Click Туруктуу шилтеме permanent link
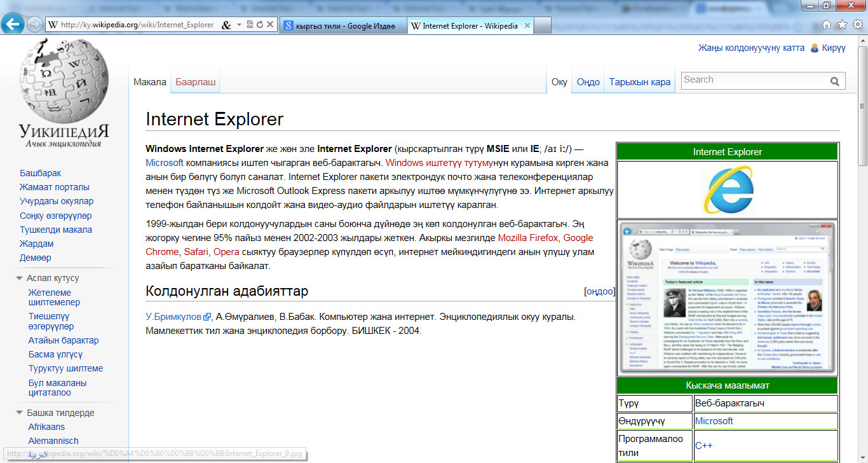Image resolution: width=868 pixels, height=463 pixels. [x=65, y=368]
